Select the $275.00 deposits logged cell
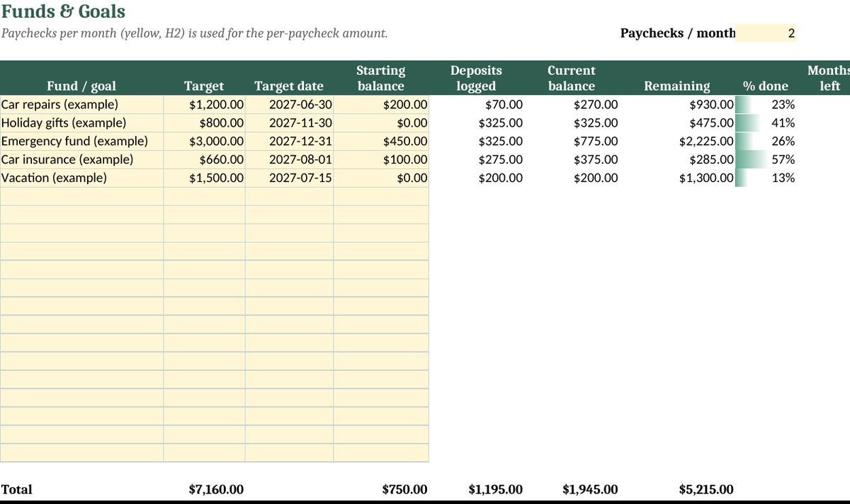The width and height of the screenshot is (850, 504). 477,160
